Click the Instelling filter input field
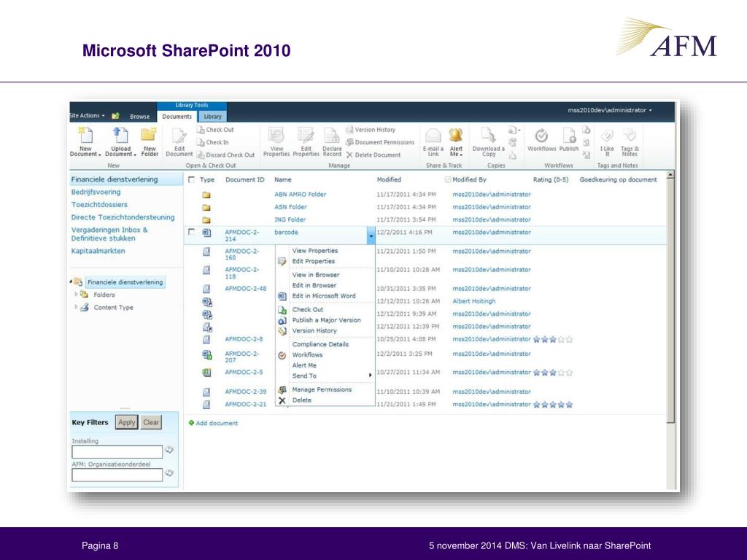 [117, 451]
